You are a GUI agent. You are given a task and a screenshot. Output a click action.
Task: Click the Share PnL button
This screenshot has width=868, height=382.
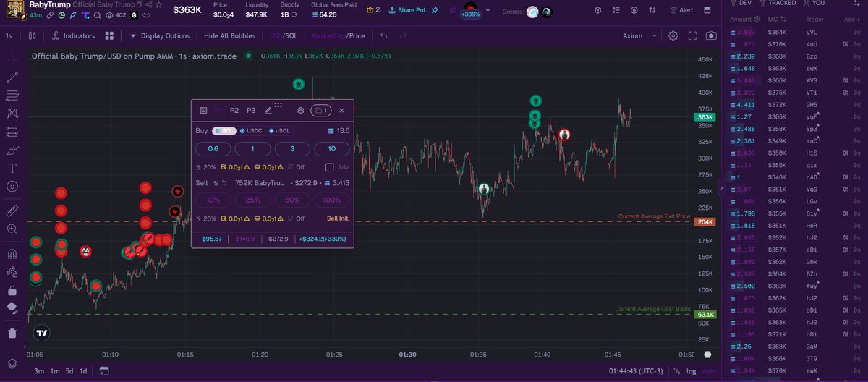tap(409, 10)
